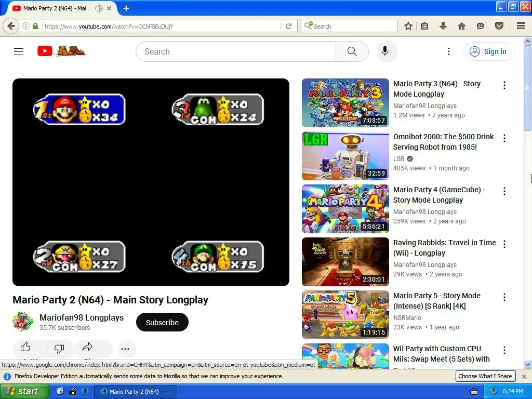Share the video using arrow icon
532x399 pixels.
click(x=87, y=347)
